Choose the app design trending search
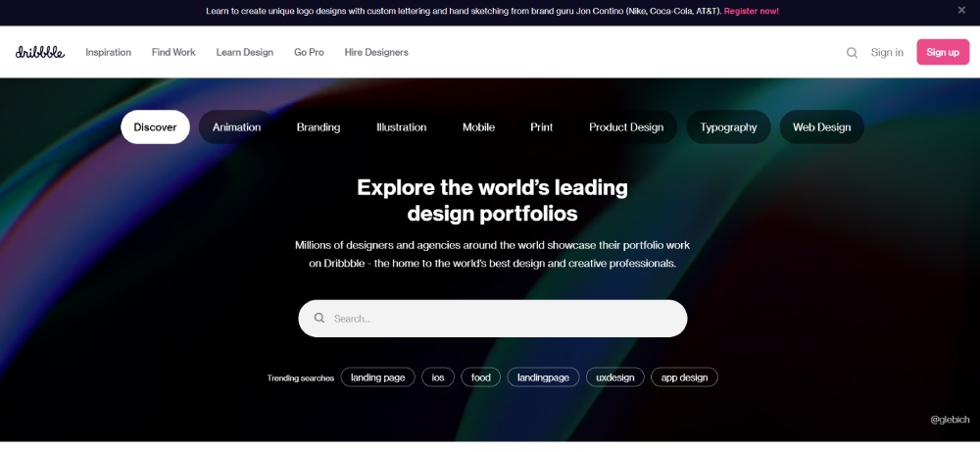This screenshot has width=980, height=452. 684,377
